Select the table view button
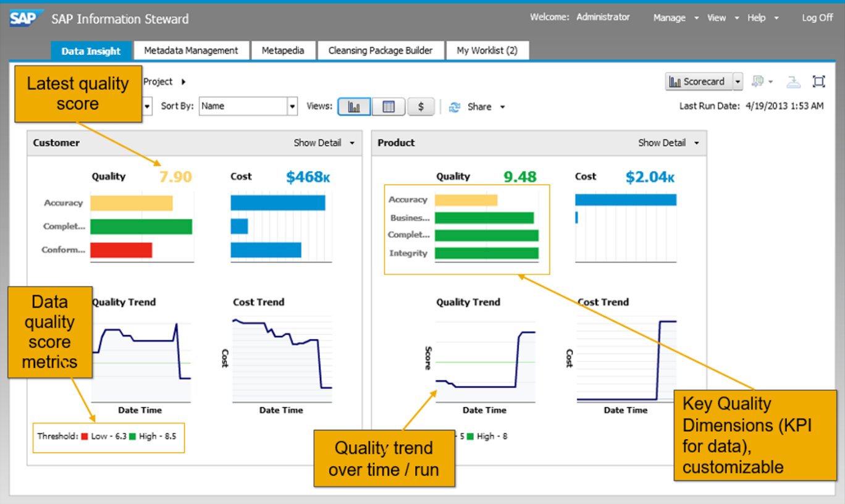The image size is (845, 504). point(389,106)
